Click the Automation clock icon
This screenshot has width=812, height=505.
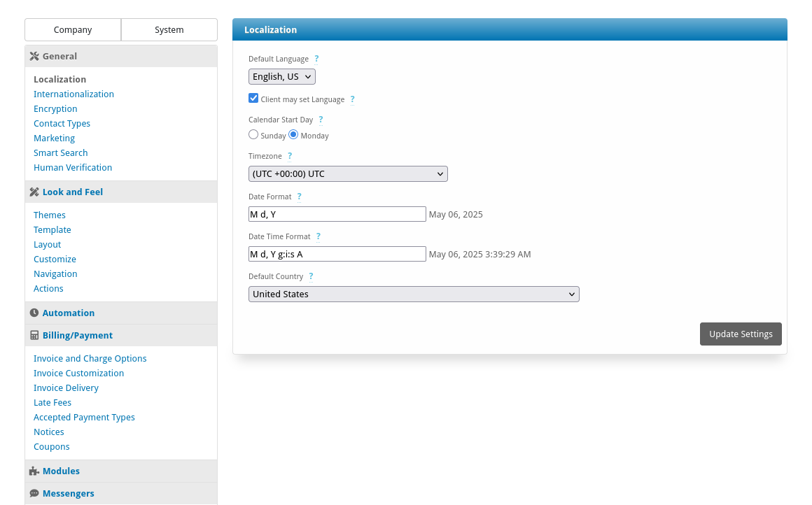pyautogui.click(x=34, y=313)
